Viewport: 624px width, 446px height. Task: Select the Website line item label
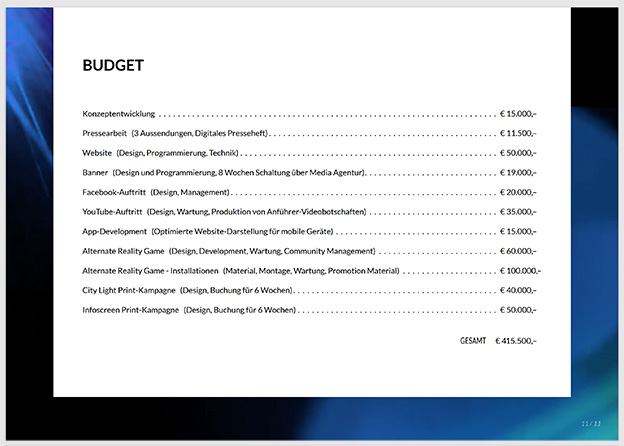pos(97,153)
